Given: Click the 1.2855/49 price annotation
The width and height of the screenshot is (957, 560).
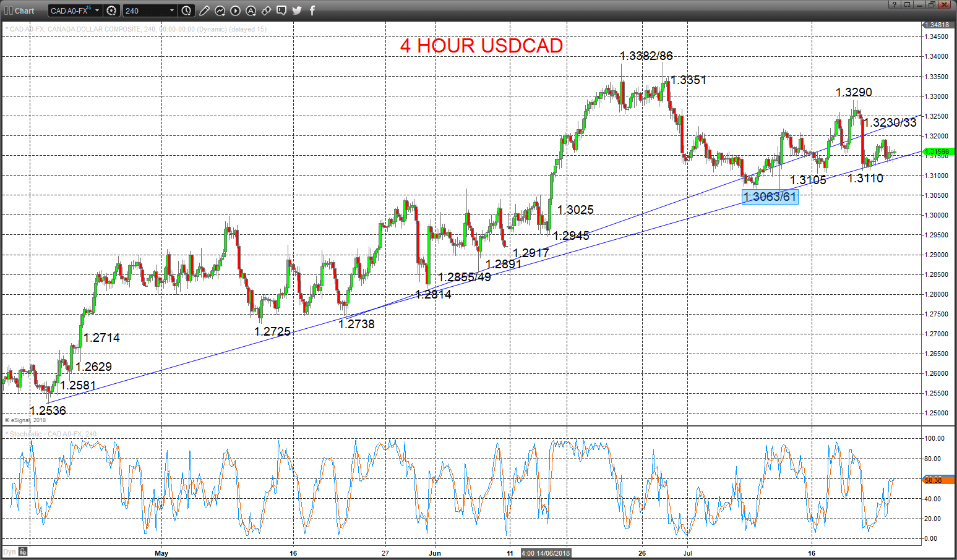Looking at the screenshot, I should 465,277.
